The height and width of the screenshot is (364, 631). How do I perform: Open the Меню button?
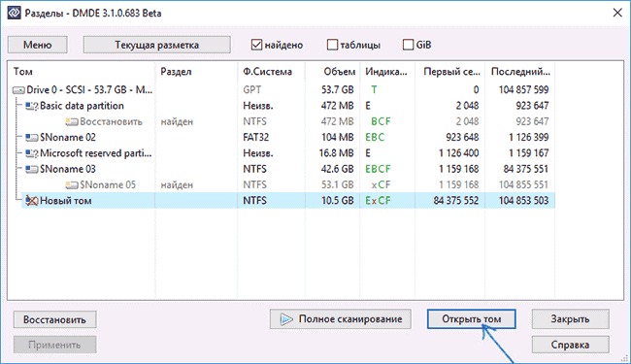pyautogui.click(x=38, y=45)
